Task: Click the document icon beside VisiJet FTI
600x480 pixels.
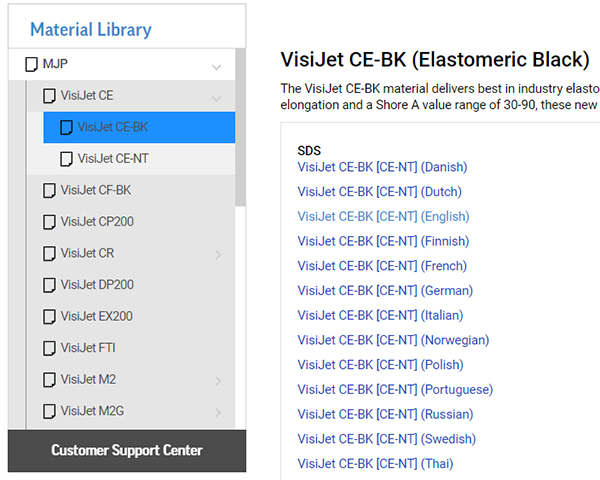Action: [x=49, y=348]
